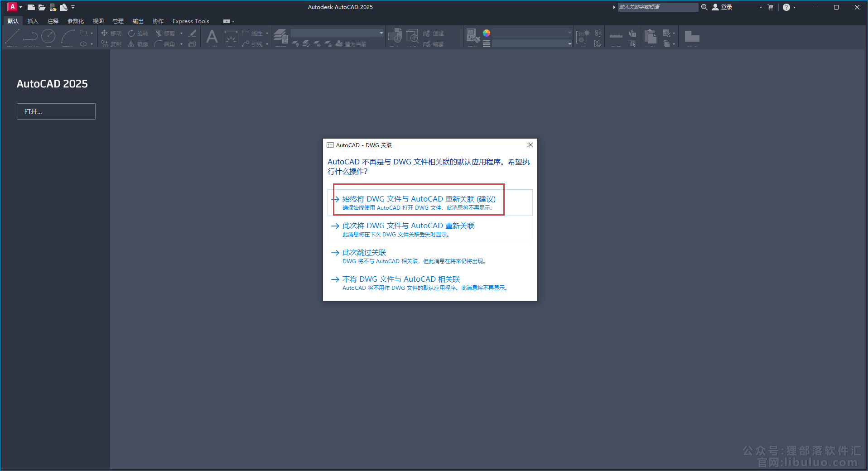Switch to the 输出 (Output) ribbon tab
The height and width of the screenshot is (471, 868).
coord(138,21)
